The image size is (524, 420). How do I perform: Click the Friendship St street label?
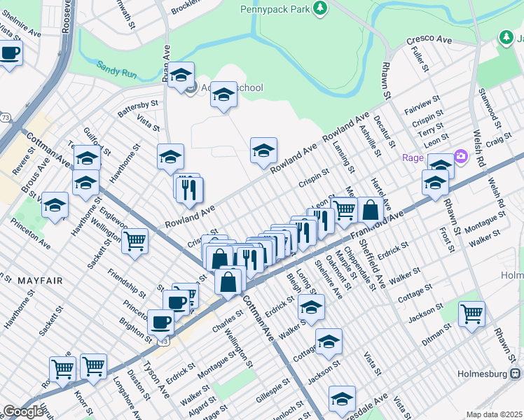tap(126, 283)
